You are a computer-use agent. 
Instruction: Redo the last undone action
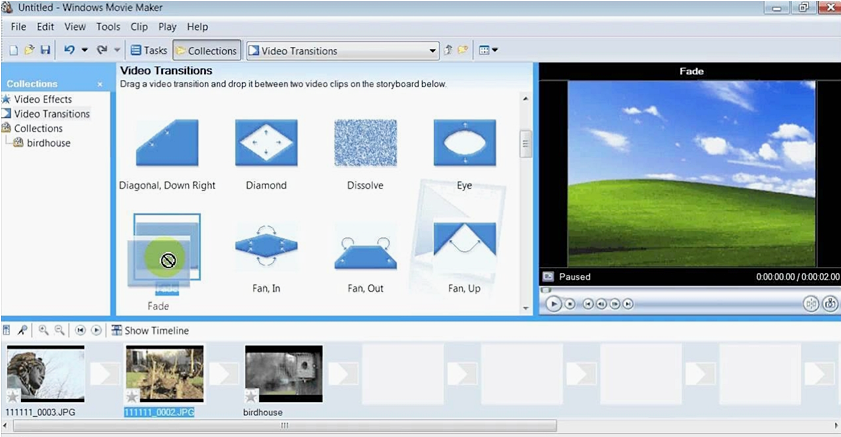point(102,50)
